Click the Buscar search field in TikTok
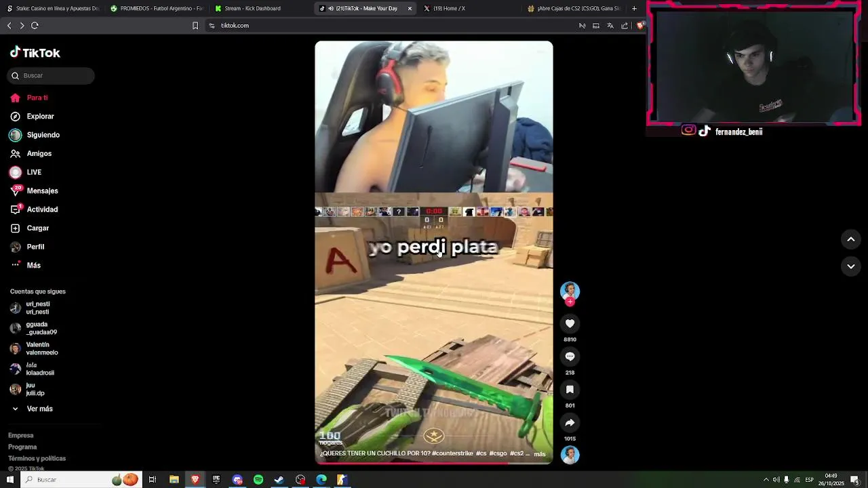Viewport: 868px width, 488px height. pos(51,75)
